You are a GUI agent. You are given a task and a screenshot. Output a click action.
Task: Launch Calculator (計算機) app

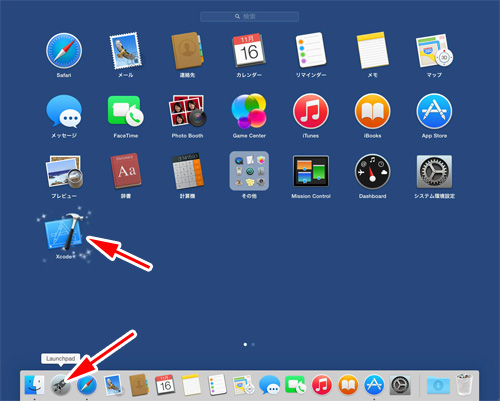pyautogui.click(x=187, y=171)
